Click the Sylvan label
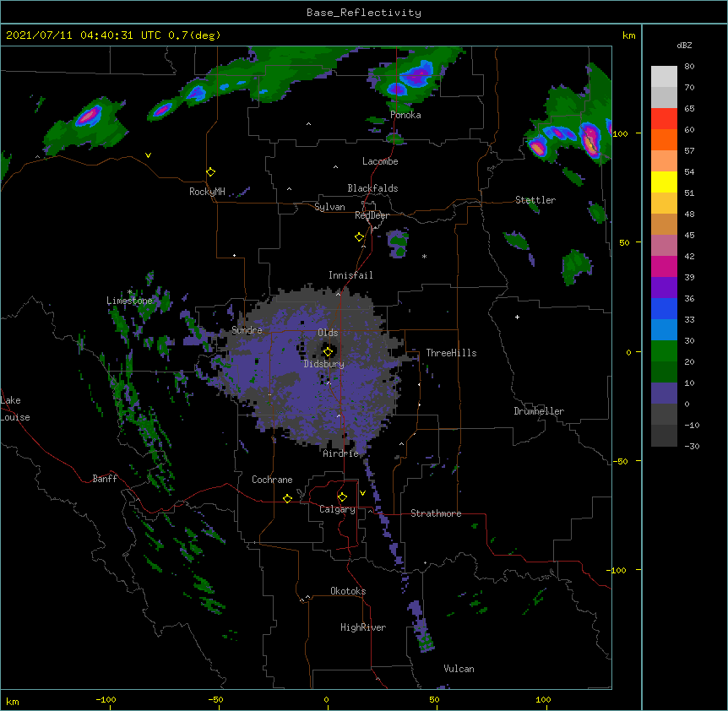Viewport: 728px width, 711px height. pyautogui.click(x=329, y=207)
